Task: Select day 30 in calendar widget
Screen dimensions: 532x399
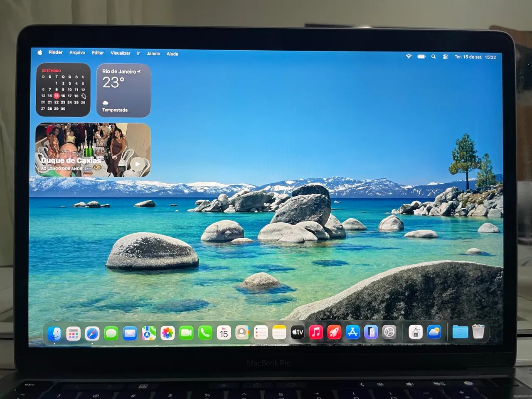Action: click(x=63, y=108)
